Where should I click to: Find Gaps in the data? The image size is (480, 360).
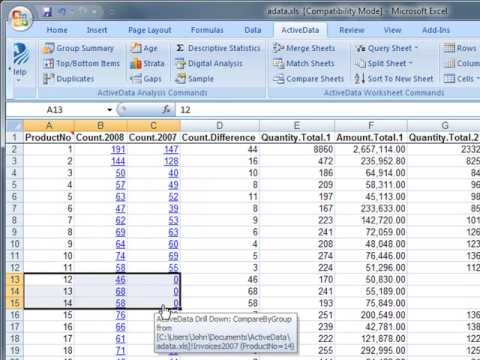[x=146, y=79]
